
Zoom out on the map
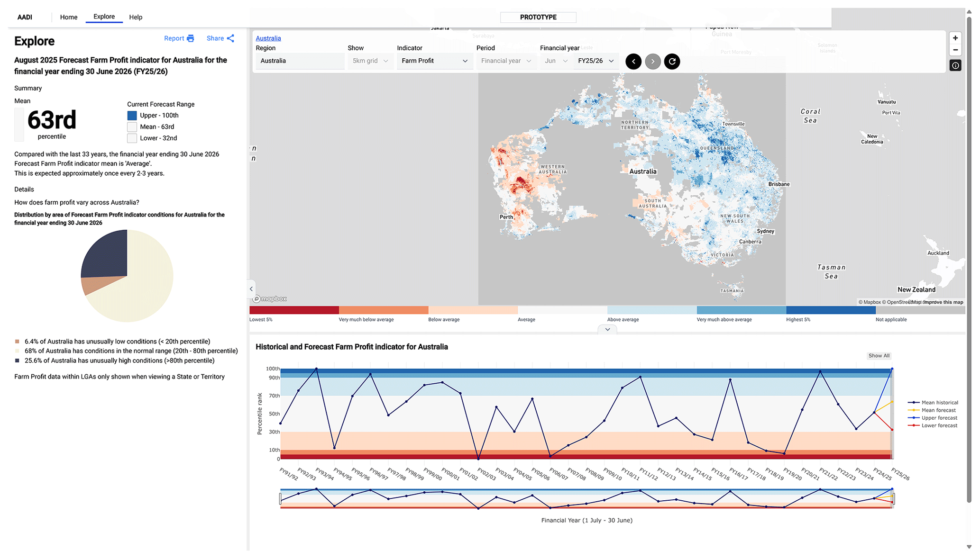[x=955, y=50]
